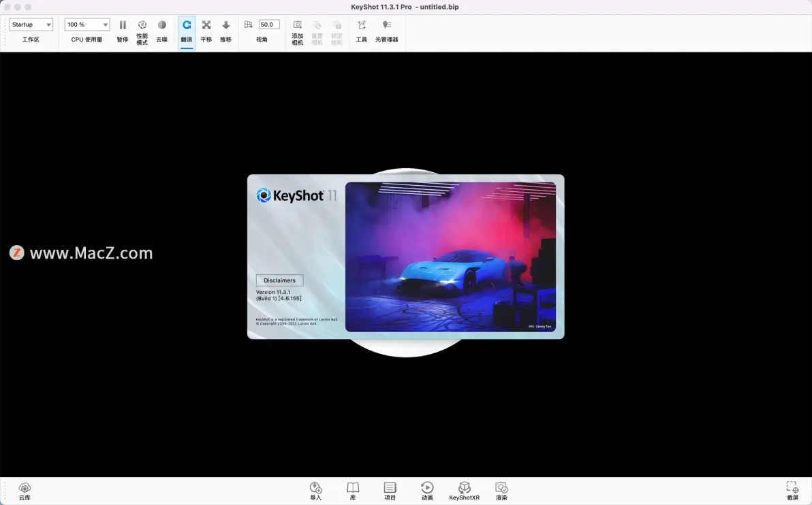Open the 云库 cloud library
This screenshot has width=812, height=505.
tap(25, 488)
